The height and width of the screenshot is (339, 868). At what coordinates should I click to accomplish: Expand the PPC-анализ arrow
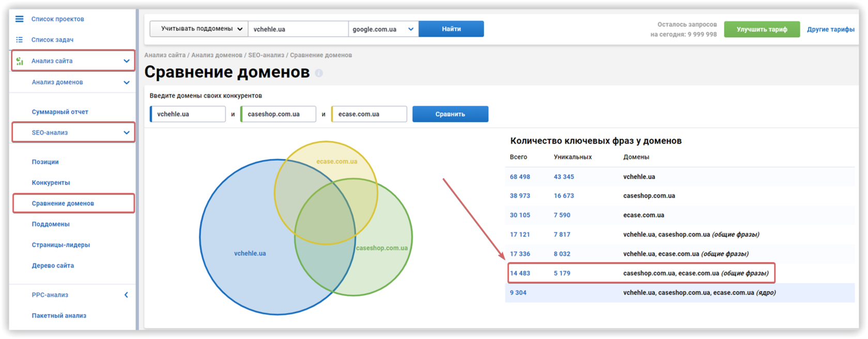[x=126, y=295]
